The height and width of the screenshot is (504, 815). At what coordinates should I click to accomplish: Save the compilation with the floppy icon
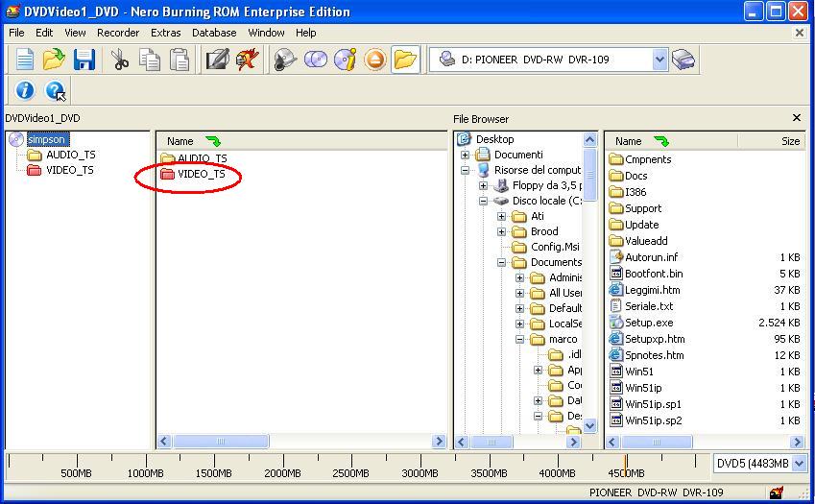[84, 60]
